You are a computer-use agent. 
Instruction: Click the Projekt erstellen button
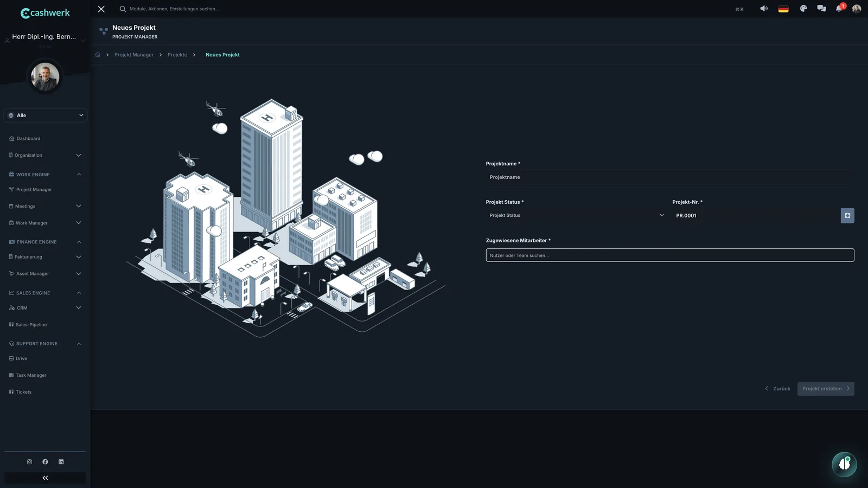pos(826,389)
